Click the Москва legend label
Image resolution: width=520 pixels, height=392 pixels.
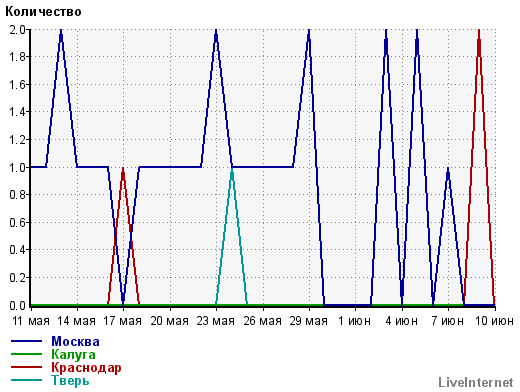pos(75,341)
